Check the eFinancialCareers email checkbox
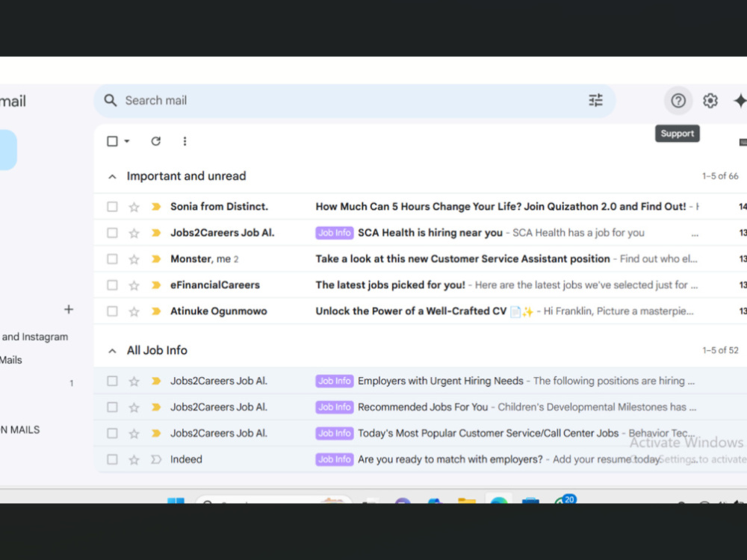 tap(112, 284)
